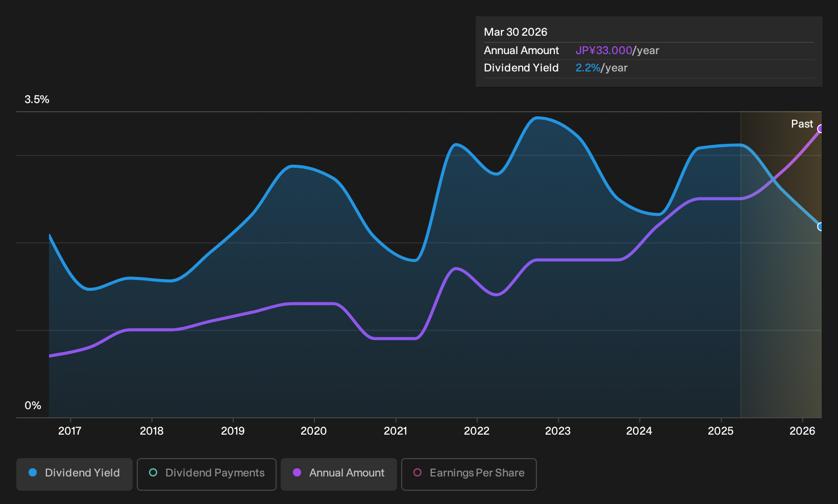Click the Mar 30 2026 tooltip date
The image size is (838, 504).
(x=515, y=32)
